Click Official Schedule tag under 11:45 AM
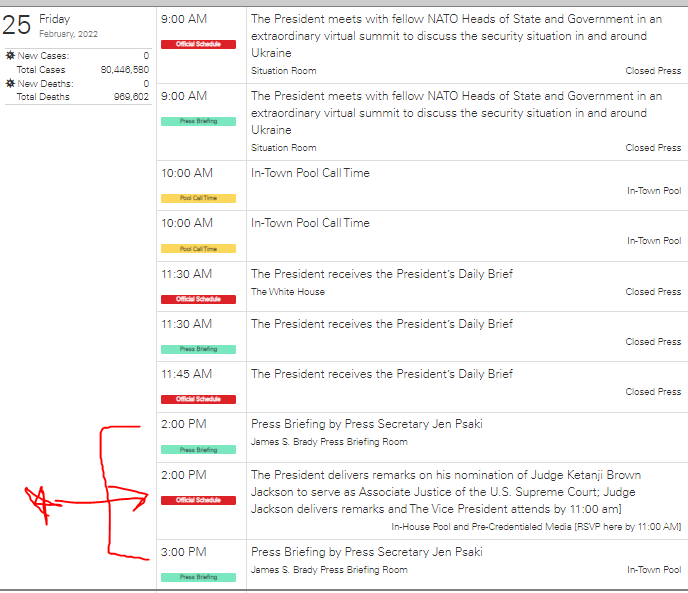The image size is (688, 593). pyautogui.click(x=198, y=399)
